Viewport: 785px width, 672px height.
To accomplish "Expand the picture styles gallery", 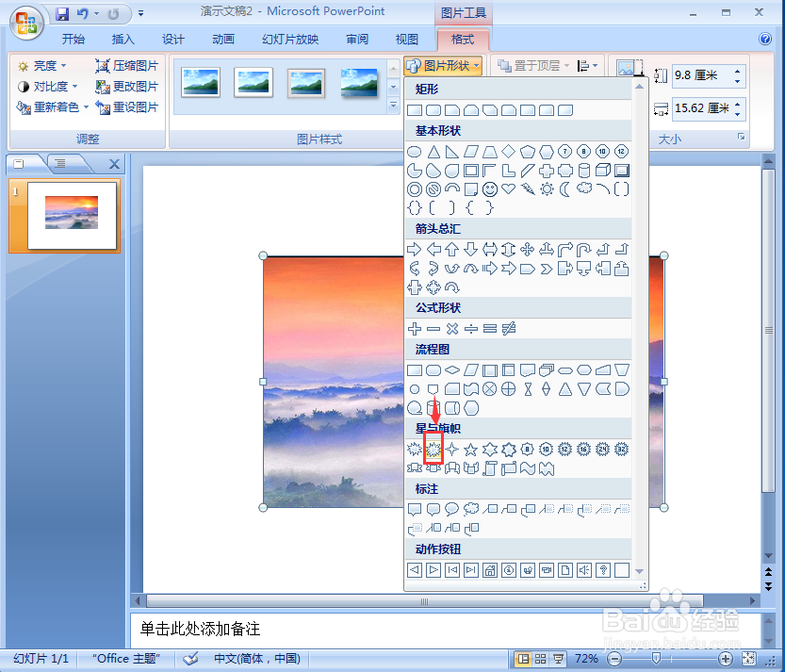I will coord(393,106).
